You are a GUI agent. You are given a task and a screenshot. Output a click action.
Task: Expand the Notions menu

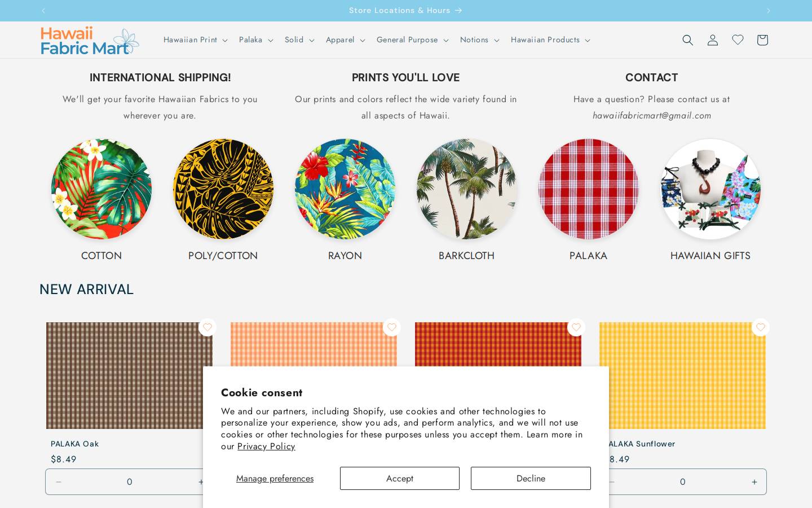pyautogui.click(x=480, y=40)
